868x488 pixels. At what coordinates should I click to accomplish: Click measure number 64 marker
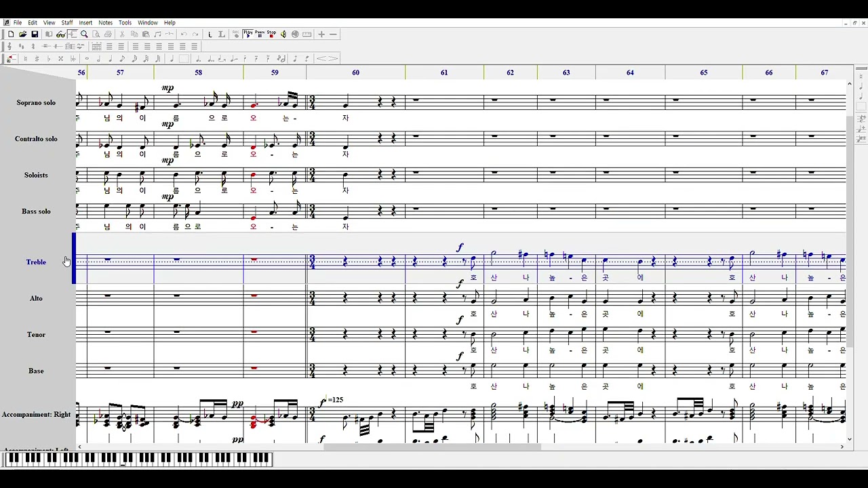(630, 73)
